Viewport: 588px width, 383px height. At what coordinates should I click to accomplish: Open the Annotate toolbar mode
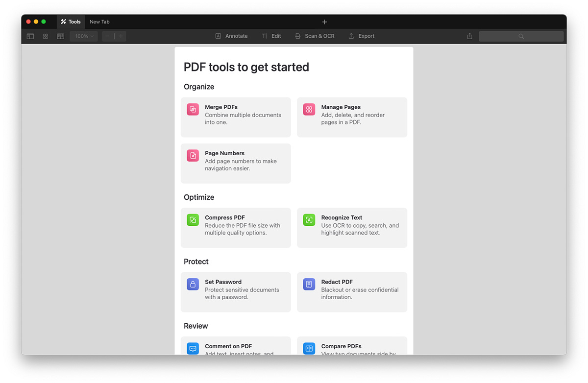point(231,36)
